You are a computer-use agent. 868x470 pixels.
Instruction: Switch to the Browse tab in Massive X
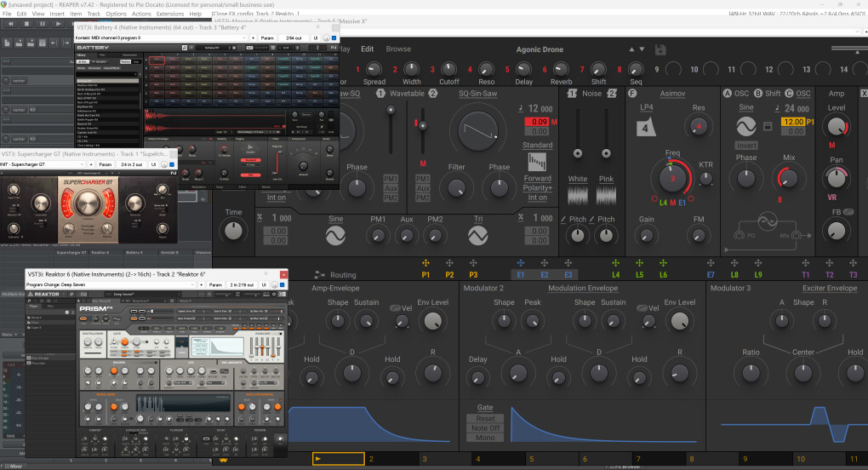click(398, 49)
